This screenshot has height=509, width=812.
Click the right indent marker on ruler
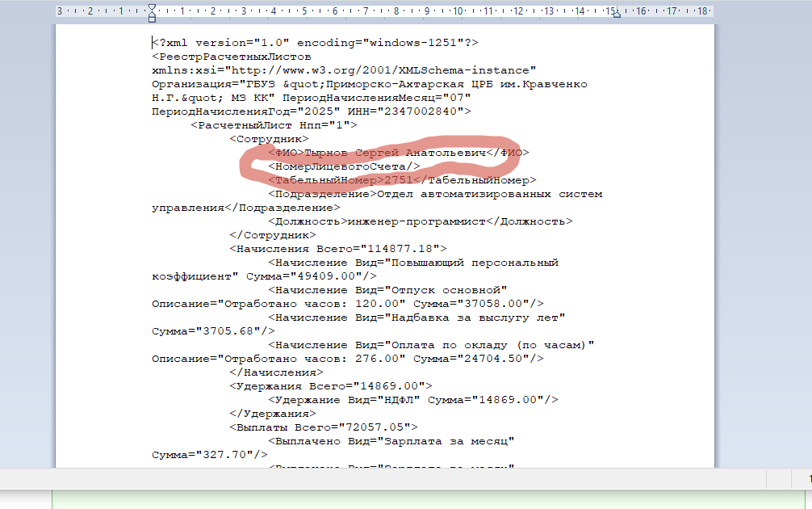point(617,15)
